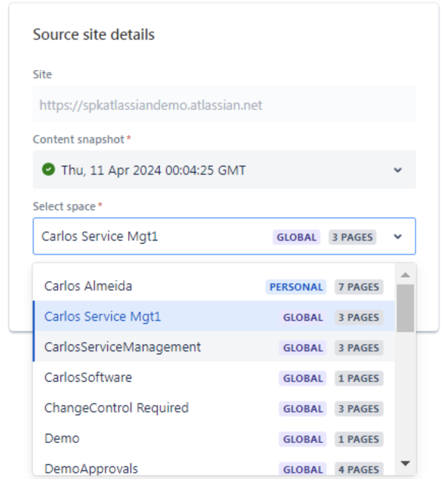Click the 7 PAGES badge
The height and width of the screenshot is (479, 448).
point(359,287)
